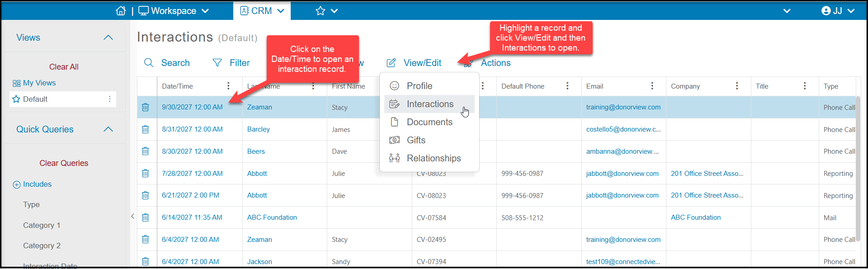The height and width of the screenshot is (269, 868).
Task: Open Email column options menu
Action: coord(652,86)
